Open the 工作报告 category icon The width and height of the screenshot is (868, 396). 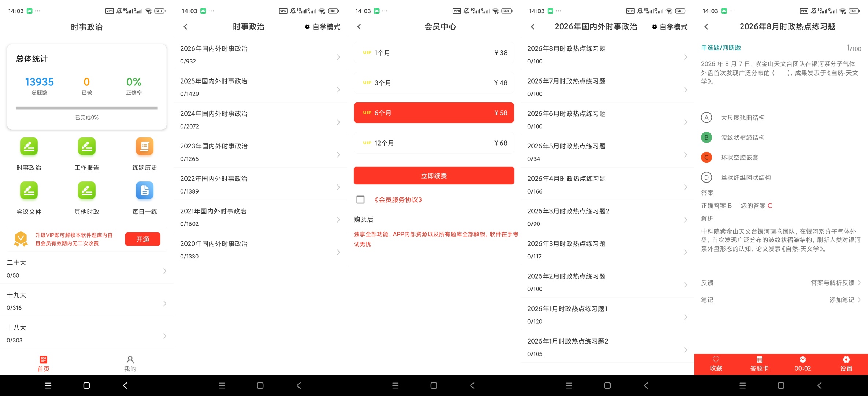87,147
